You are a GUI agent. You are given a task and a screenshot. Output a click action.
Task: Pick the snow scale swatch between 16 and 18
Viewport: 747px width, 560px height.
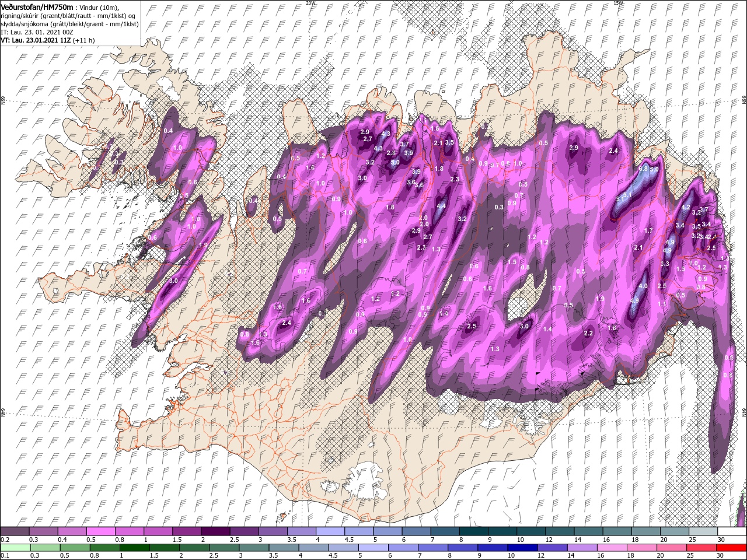click(617, 531)
